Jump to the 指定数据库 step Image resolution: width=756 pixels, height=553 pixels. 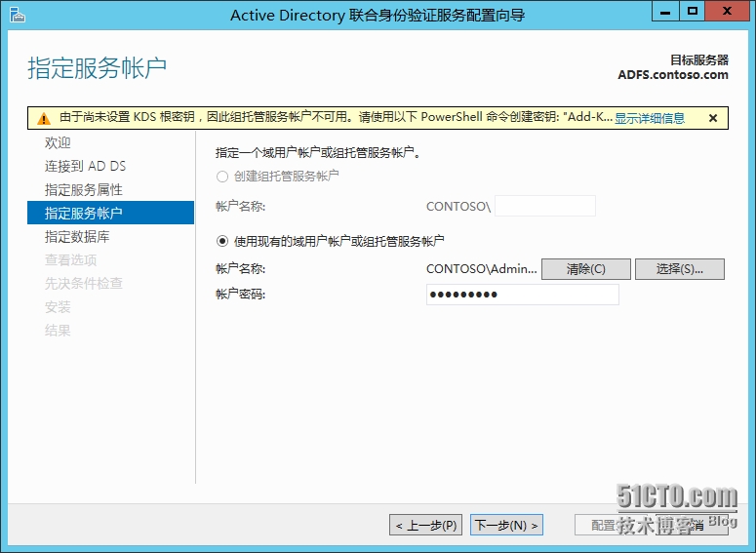(x=77, y=237)
